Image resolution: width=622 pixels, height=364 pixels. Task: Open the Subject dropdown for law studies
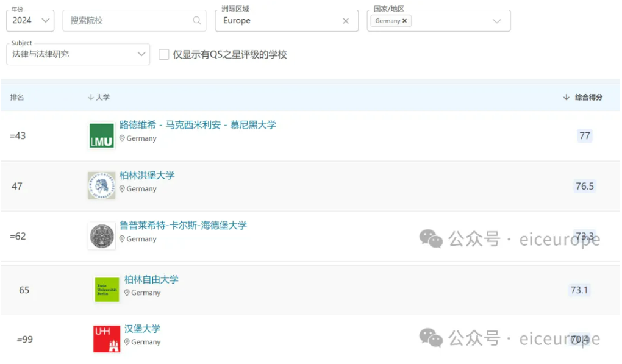pos(78,54)
